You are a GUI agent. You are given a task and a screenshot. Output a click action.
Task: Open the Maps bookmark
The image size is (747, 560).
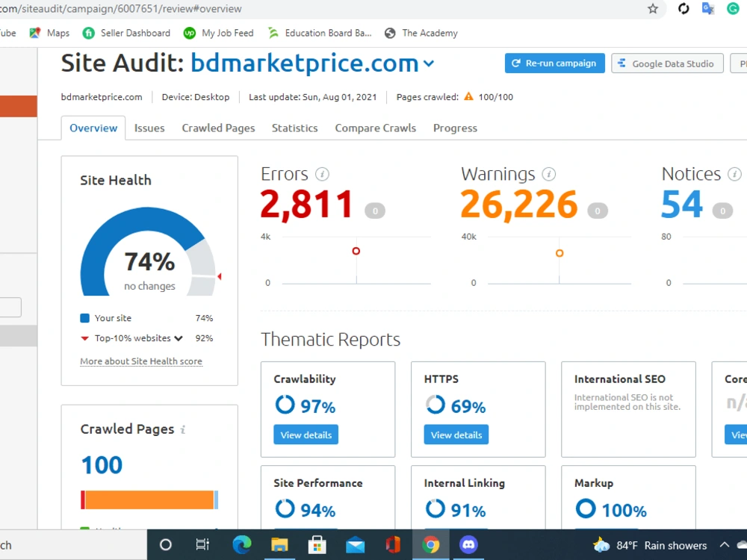click(49, 33)
